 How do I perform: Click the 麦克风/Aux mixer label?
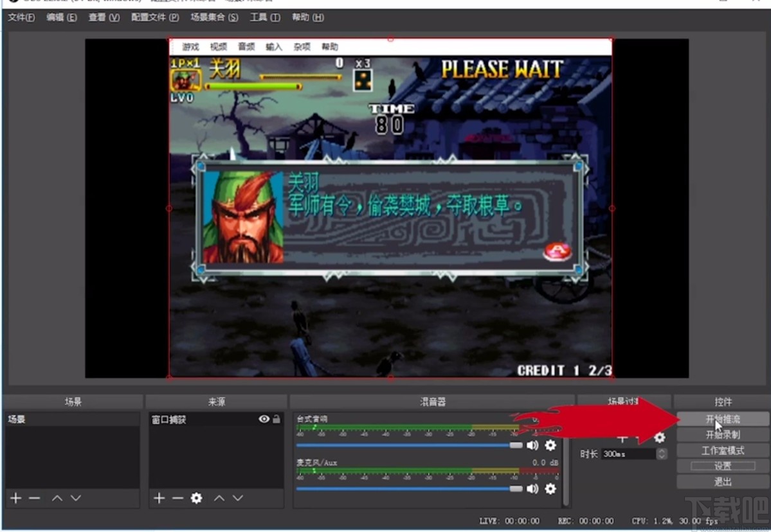[x=316, y=462]
